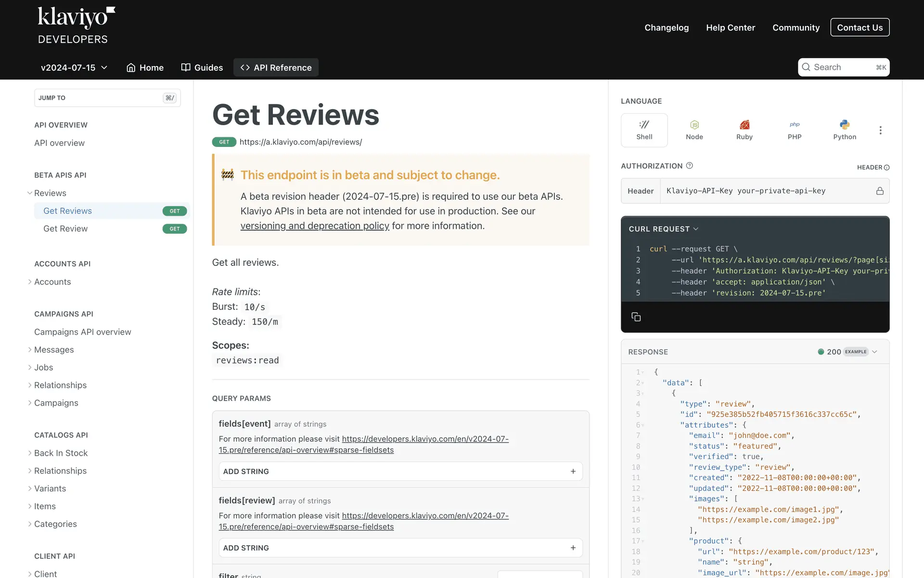Open the Guides tab
Viewport: 924px width, 578px height.
point(202,68)
